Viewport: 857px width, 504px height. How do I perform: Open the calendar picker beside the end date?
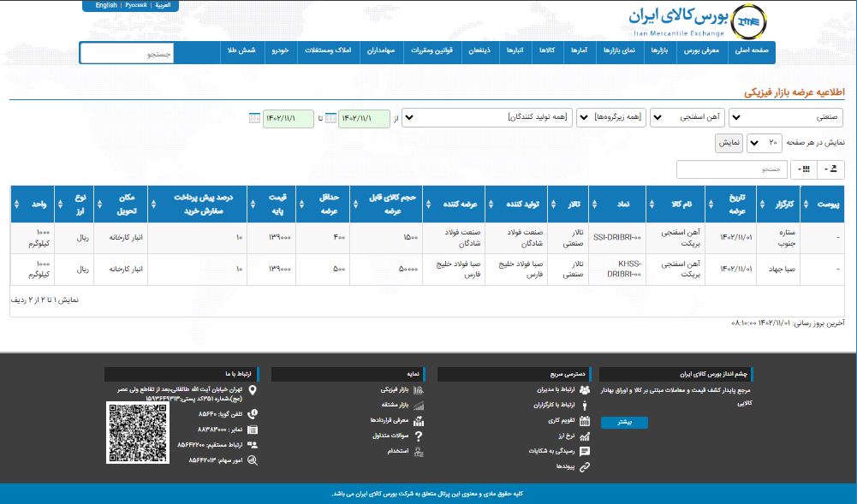254,118
